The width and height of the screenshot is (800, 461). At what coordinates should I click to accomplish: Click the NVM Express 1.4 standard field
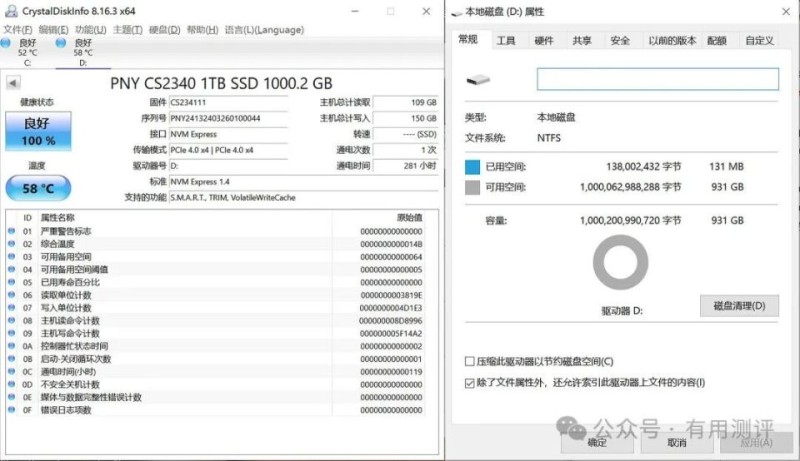[x=304, y=182]
